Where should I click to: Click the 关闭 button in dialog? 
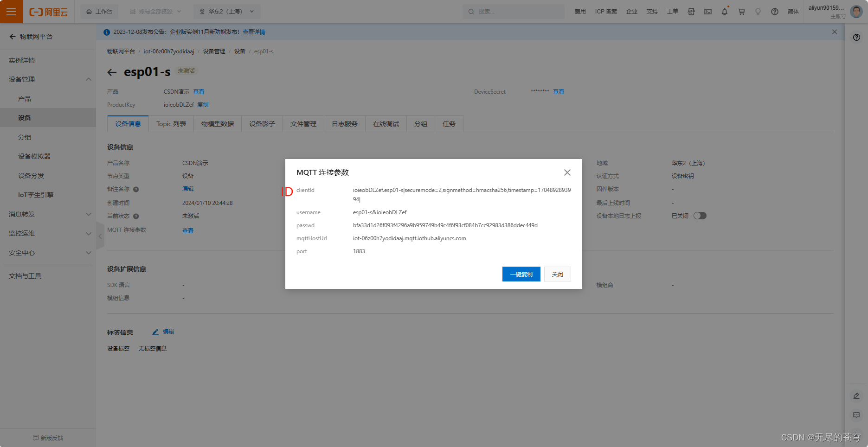click(558, 274)
